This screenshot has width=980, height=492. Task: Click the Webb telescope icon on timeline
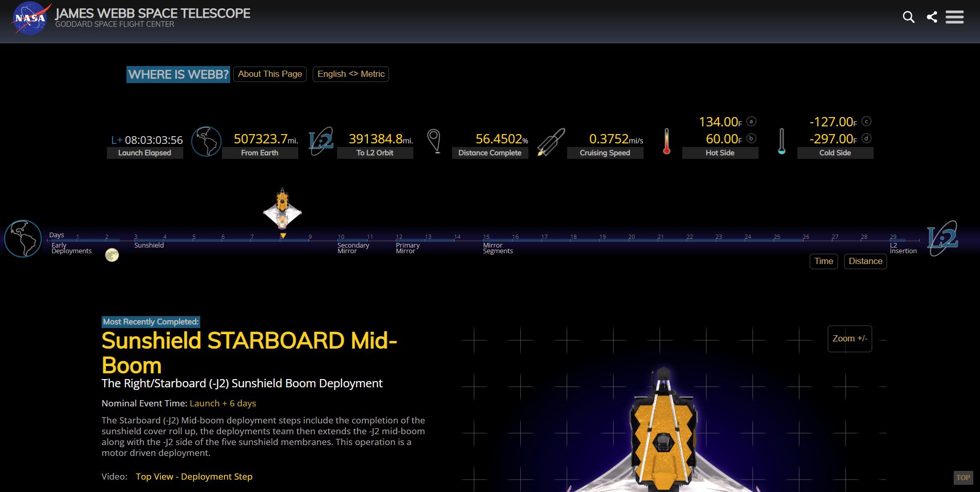point(282,209)
